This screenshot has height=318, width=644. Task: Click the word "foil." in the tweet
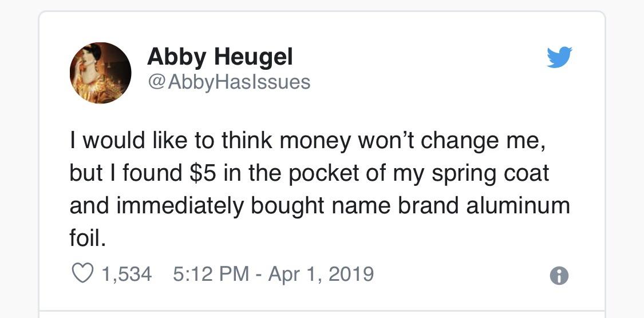pos(88,237)
